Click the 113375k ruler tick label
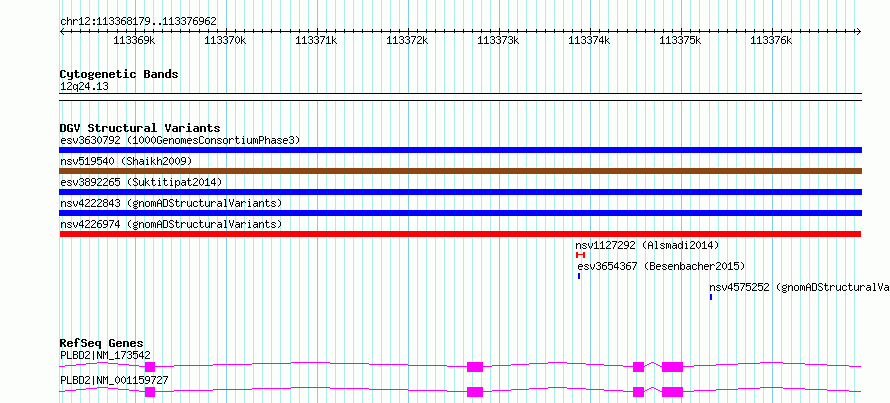Screen dimensions: 890x403 point(680,40)
